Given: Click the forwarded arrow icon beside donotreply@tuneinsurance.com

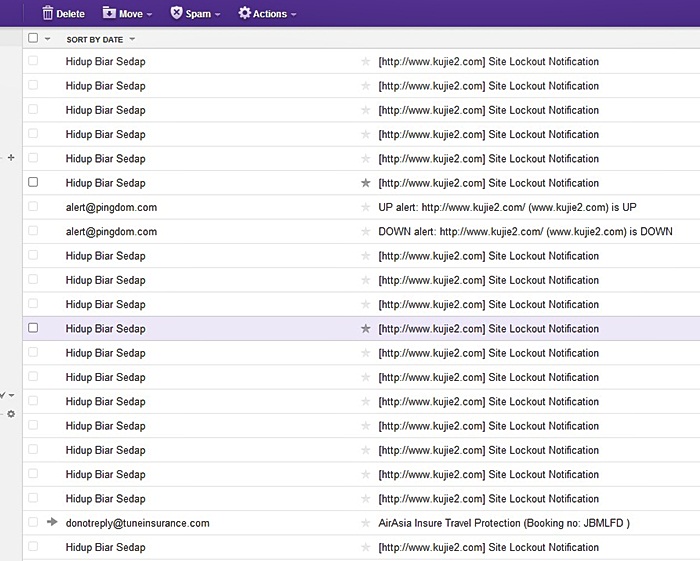Looking at the screenshot, I should [52, 522].
